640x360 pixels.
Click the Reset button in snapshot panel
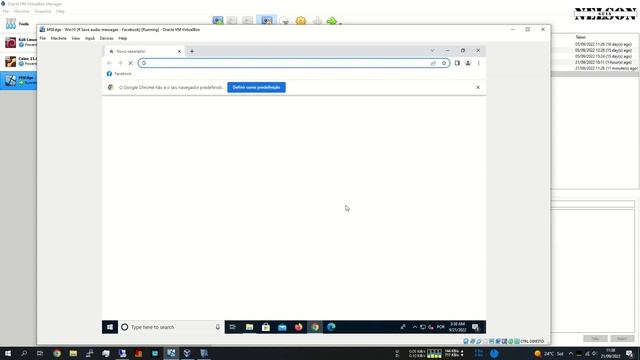coord(622,339)
